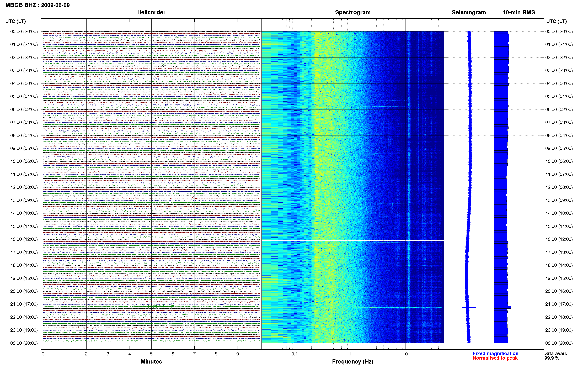Click the left '05:00 (01:00)' time label

(x=24, y=96)
